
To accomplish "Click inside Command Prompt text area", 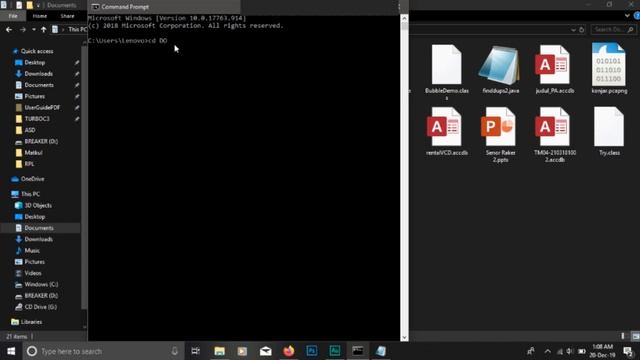I will coord(244,178).
